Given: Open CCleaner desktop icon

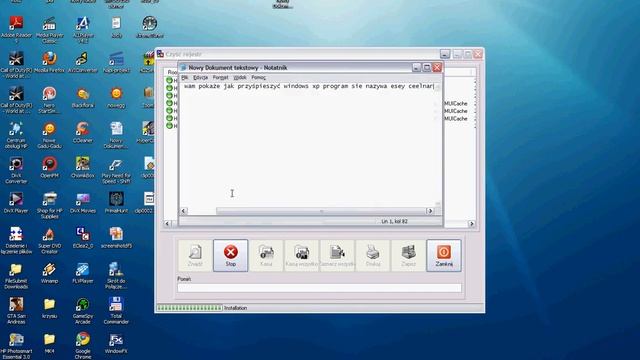Looking at the screenshot, I should (x=83, y=132).
